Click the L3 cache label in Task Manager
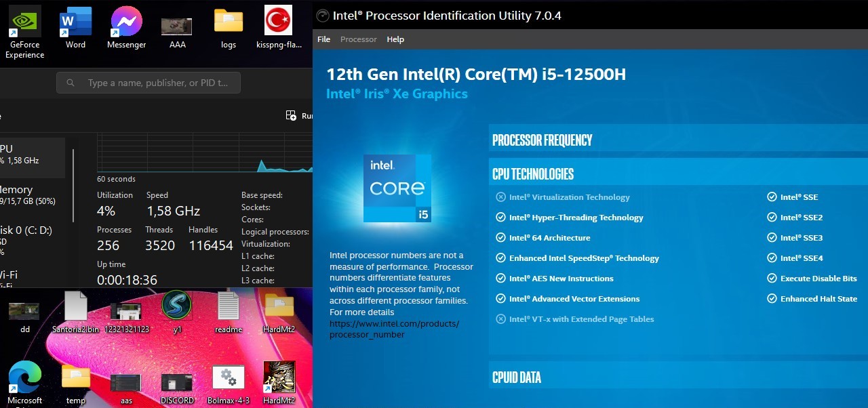 pos(258,281)
